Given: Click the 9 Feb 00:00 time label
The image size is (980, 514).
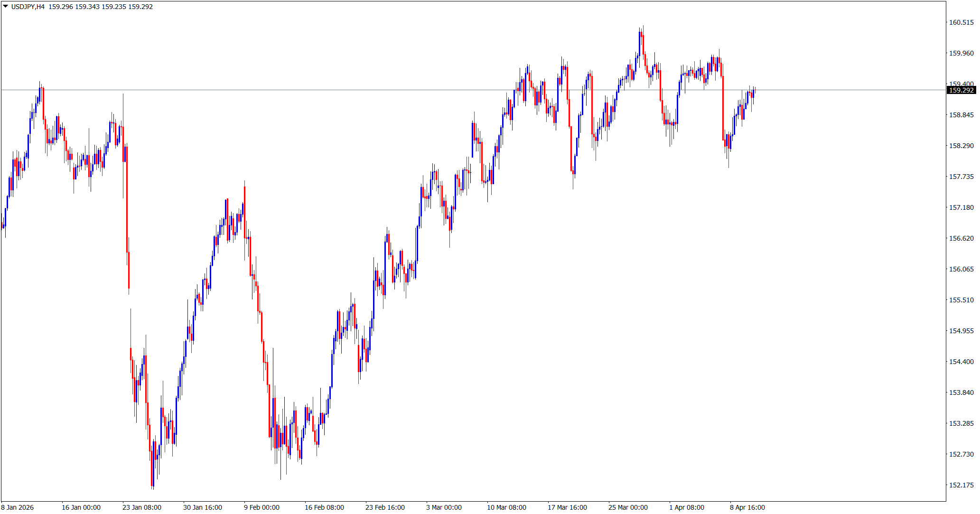Looking at the screenshot, I should (x=261, y=507).
